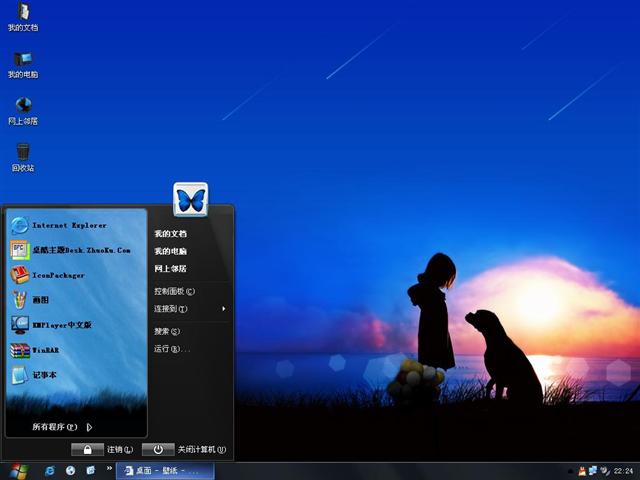Click the network computers tray icon
The width and height of the screenshot is (640, 480).
(x=593, y=471)
